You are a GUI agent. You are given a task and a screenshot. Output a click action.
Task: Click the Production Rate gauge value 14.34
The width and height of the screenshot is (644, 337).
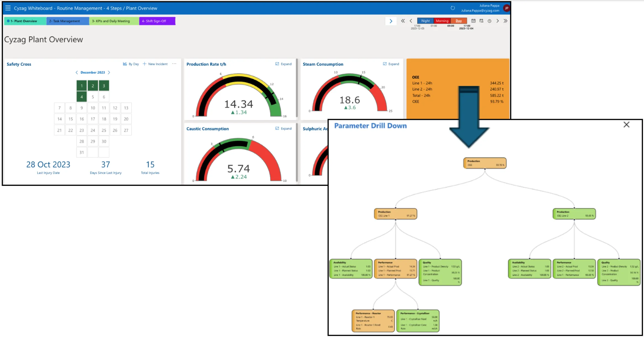[239, 104]
